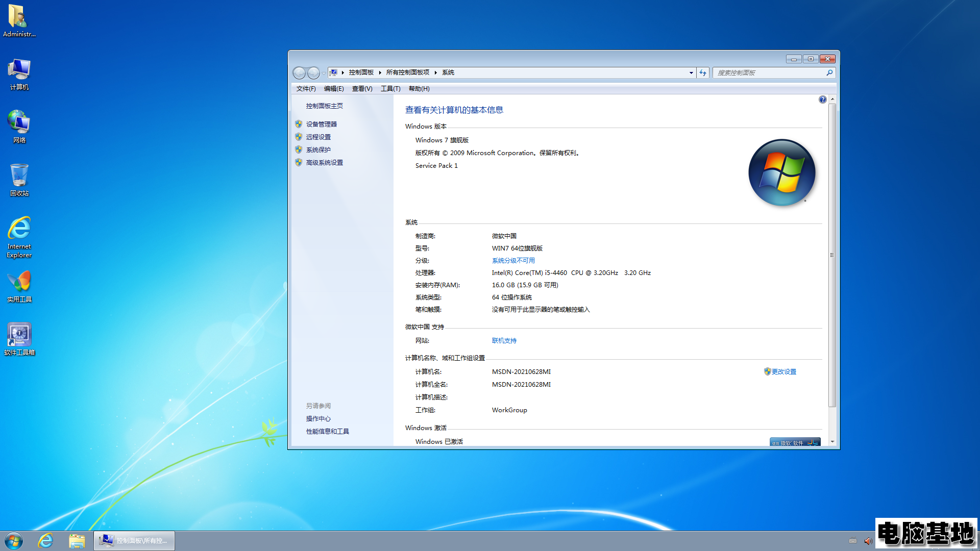Viewport: 980px width, 551px height.
Task: Open 高级系统设置 link
Action: pyautogui.click(x=324, y=162)
